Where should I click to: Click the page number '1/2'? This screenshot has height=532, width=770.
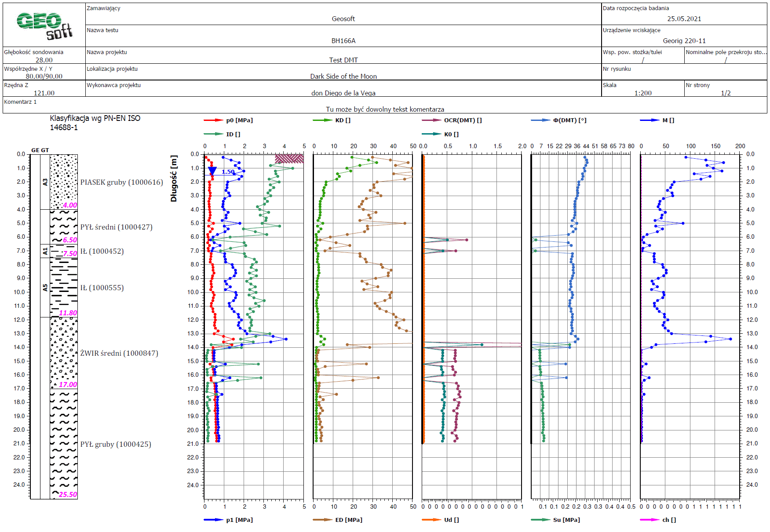click(x=726, y=93)
